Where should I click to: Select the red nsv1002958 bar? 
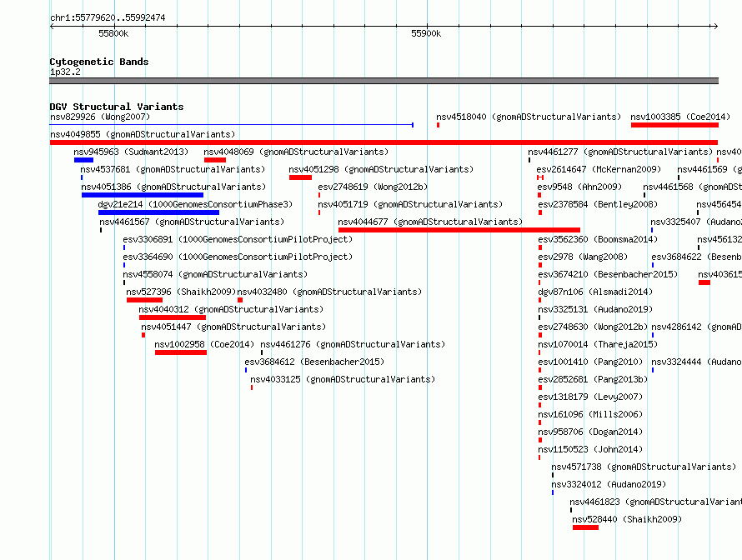point(181,352)
